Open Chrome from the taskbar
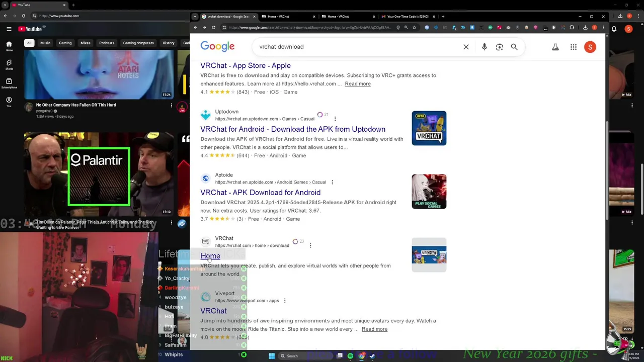The width and height of the screenshot is (644, 362). (361, 356)
